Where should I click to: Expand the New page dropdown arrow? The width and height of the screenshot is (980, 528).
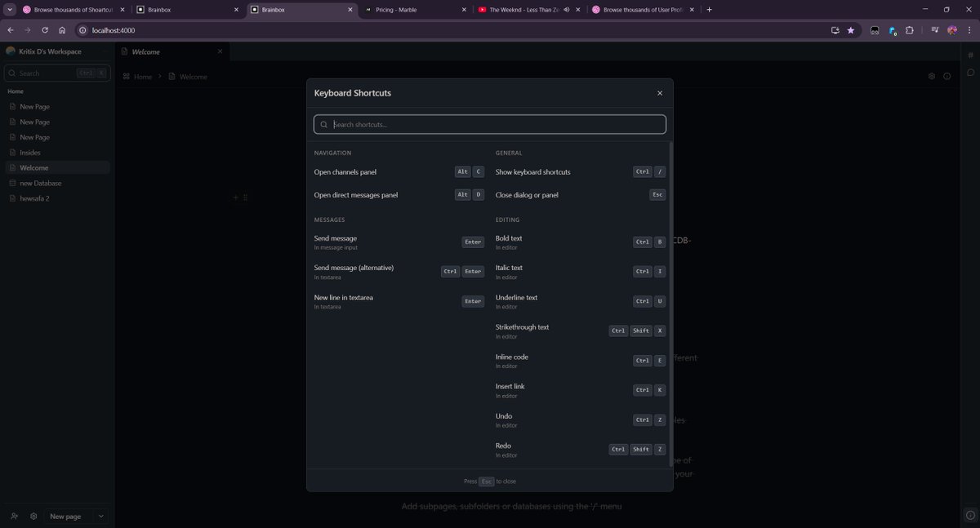(100, 517)
